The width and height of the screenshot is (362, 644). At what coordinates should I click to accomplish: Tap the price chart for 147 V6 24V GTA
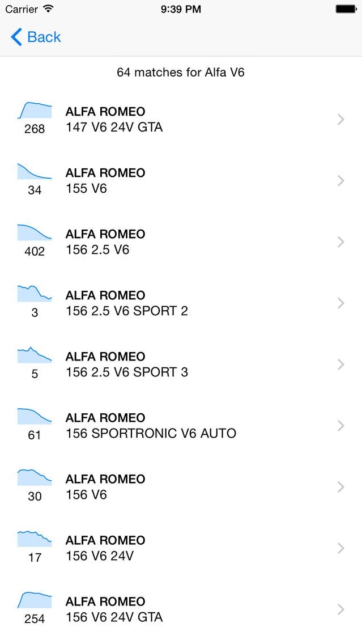[x=35, y=111]
